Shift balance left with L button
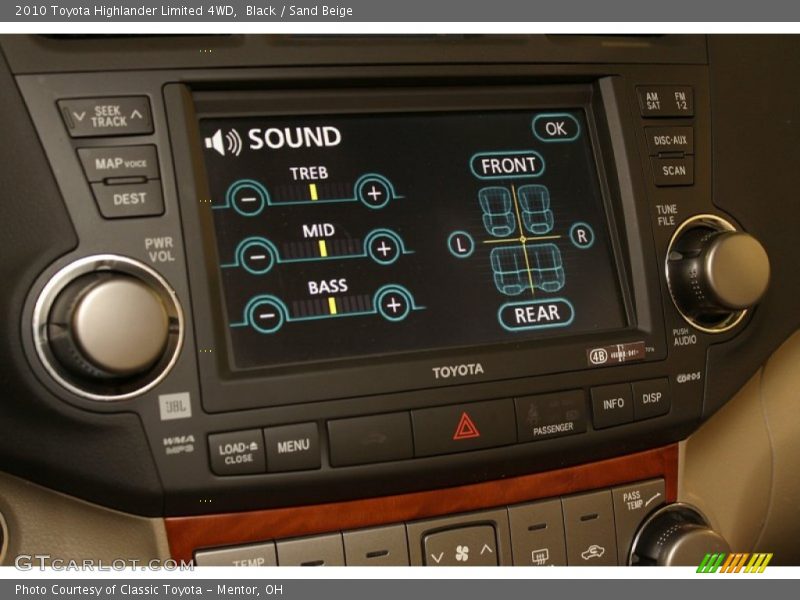Image resolution: width=800 pixels, height=600 pixels. click(x=460, y=244)
